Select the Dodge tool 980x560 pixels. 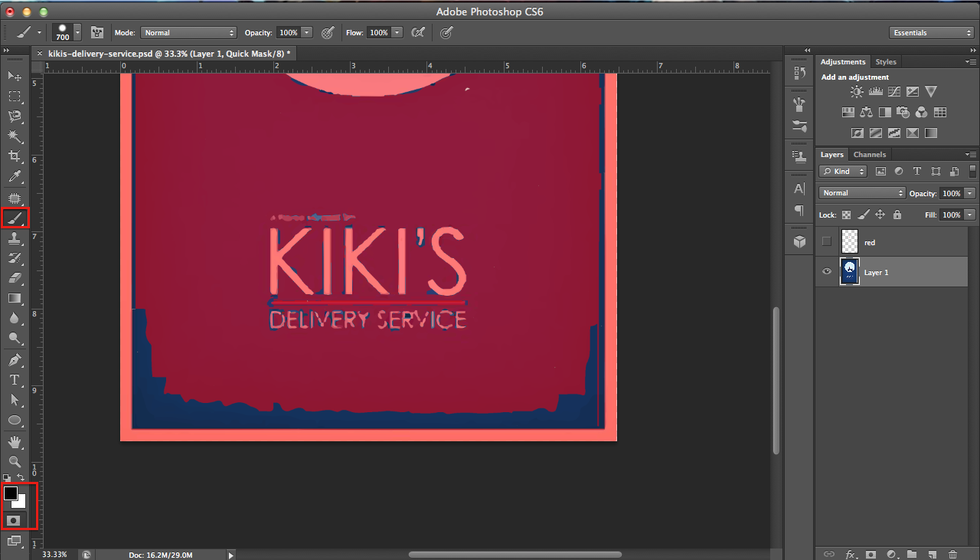[15, 338]
